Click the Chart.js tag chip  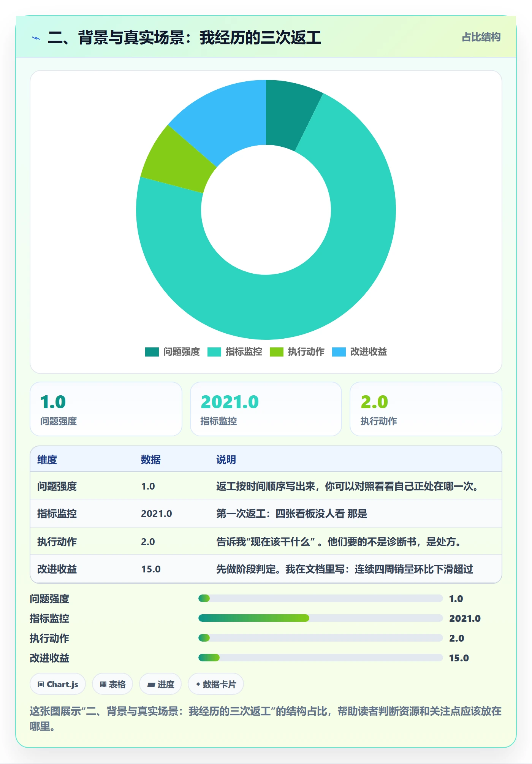click(58, 684)
